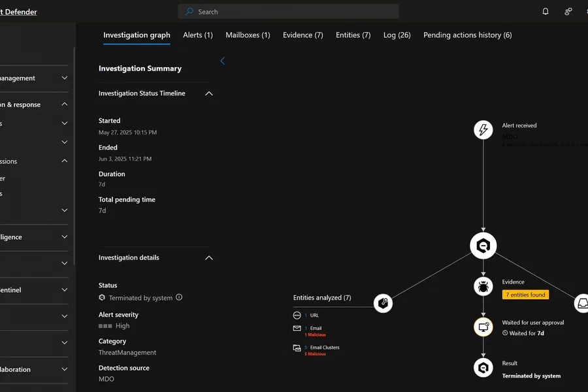Open the Evidence (7) tab
Image resolution: width=588 pixels, height=392 pixels.
302,35
